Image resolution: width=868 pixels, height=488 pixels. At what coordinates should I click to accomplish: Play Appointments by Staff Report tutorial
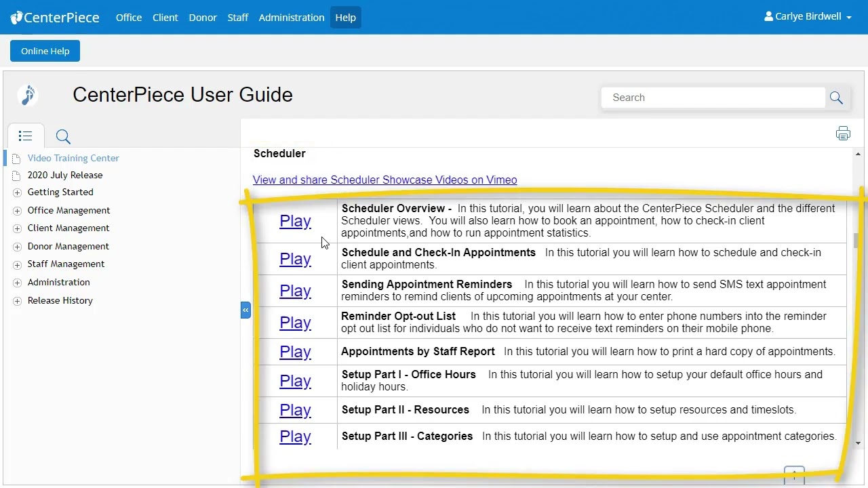[x=295, y=352]
